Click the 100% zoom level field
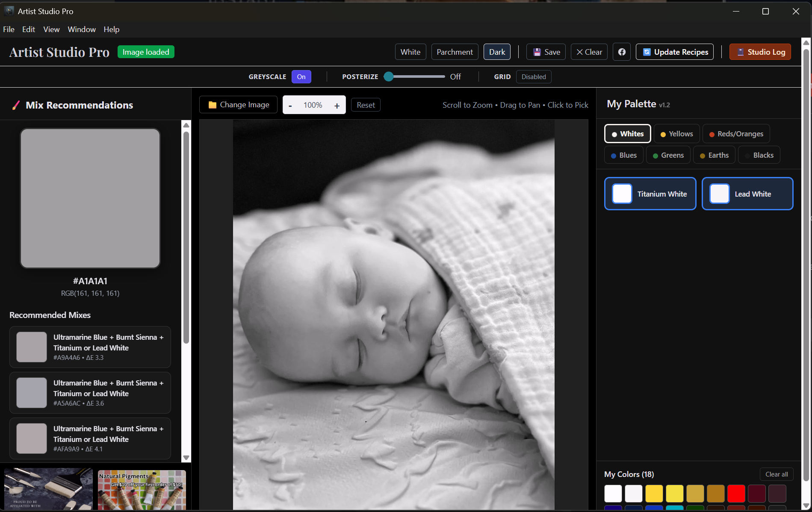Viewport: 812px width, 512px height. click(x=313, y=105)
